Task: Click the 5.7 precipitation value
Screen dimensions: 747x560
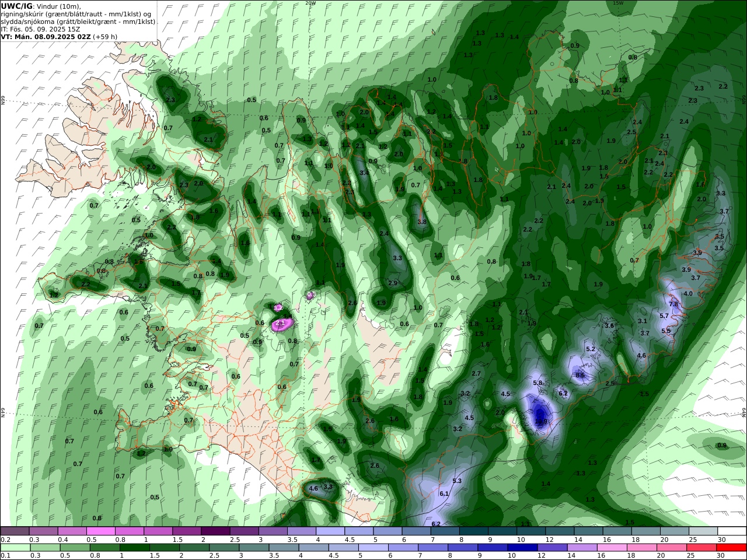Action: (664, 316)
